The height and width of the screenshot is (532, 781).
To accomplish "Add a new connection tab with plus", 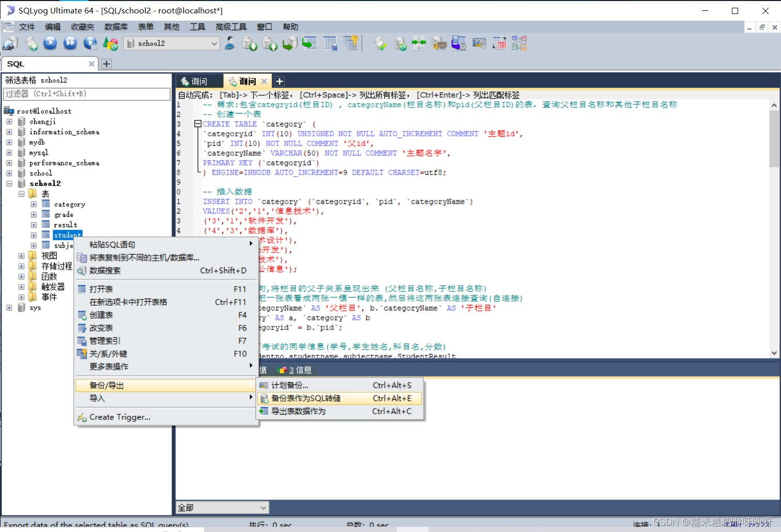I will pyautogui.click(x=106, y=64).
